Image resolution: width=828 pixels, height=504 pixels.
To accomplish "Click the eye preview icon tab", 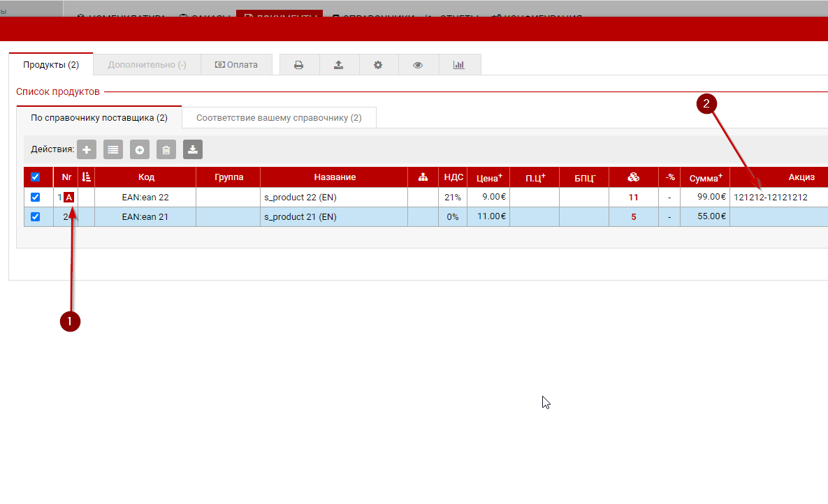I will pyautogui.click(x=418, y=65).
